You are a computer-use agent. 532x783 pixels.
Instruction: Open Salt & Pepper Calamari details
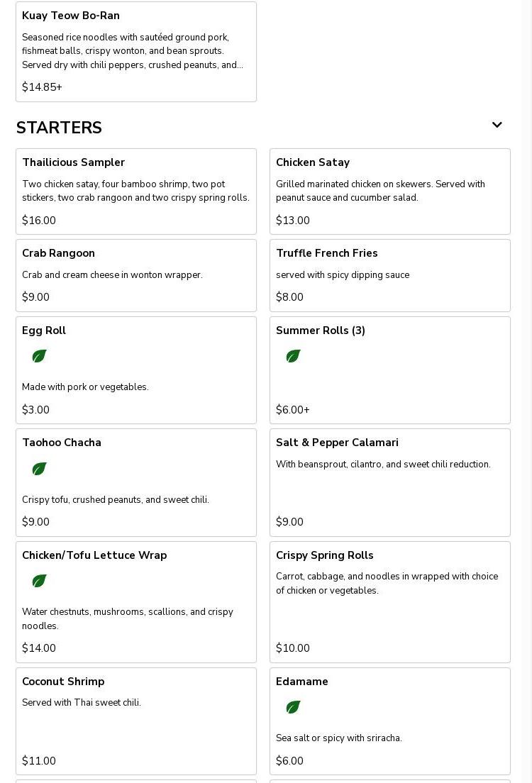point(389,482)
